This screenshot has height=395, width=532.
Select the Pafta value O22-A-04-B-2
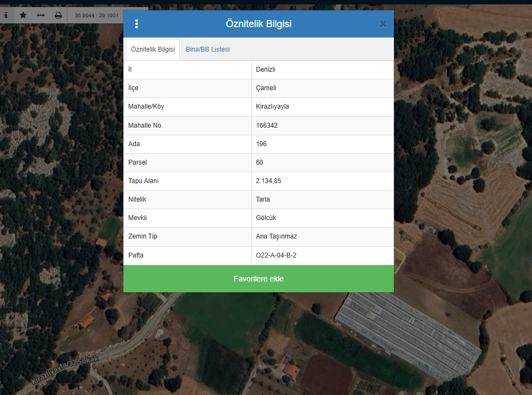[x=276, y=255]
